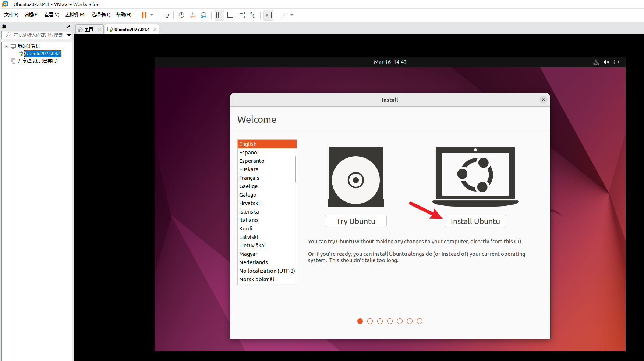644x361 pixels.
Task: Select Íslenska in the language list
Action: [x=266, y=212]
